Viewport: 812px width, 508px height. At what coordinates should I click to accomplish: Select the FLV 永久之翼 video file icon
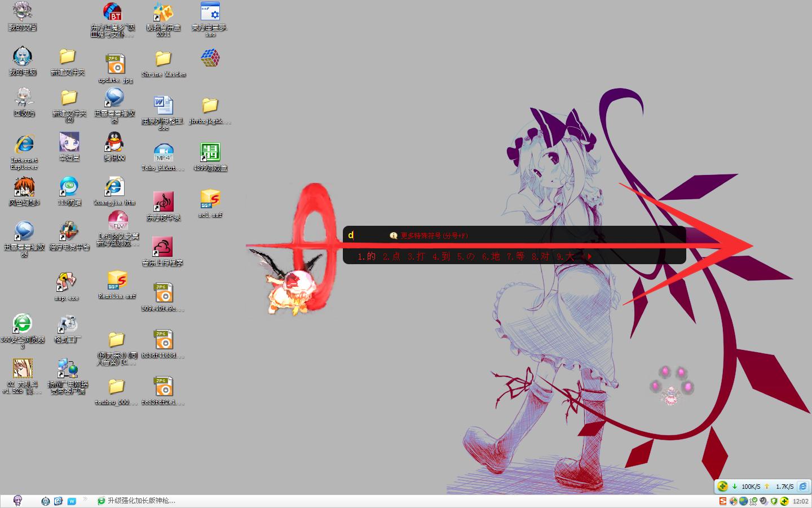(x=118, y=229)
